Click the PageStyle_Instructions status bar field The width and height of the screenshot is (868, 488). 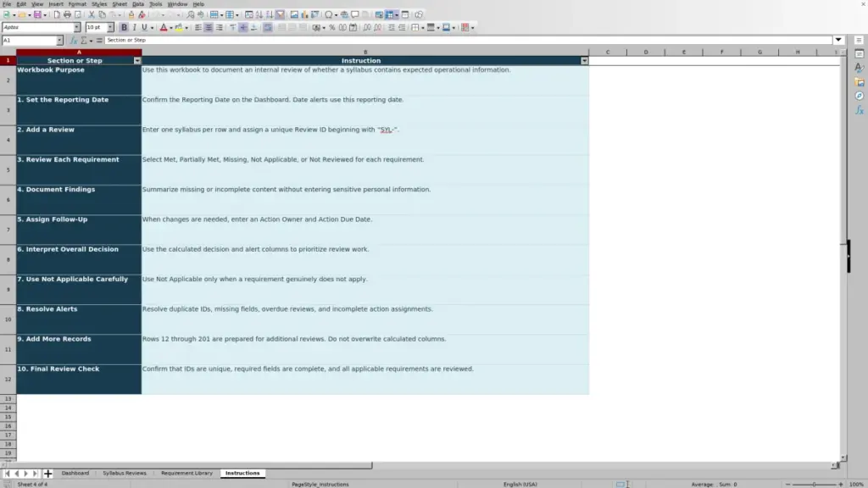pos(320,484)
